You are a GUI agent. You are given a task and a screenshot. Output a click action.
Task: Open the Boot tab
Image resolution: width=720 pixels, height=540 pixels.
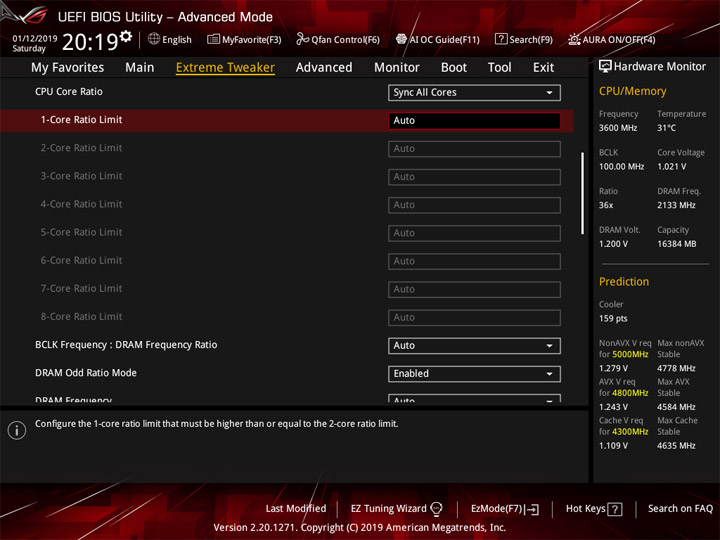454,68
